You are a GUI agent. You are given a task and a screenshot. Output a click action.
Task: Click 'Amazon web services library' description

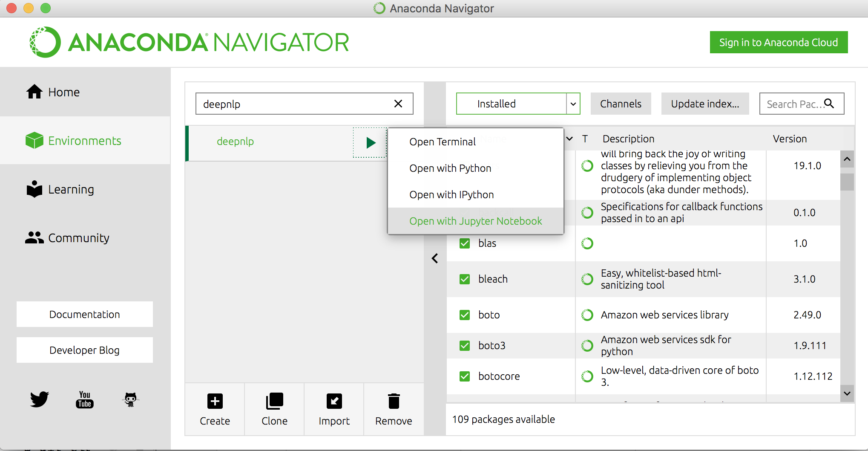pyautogui.click(x=664, y=315)
